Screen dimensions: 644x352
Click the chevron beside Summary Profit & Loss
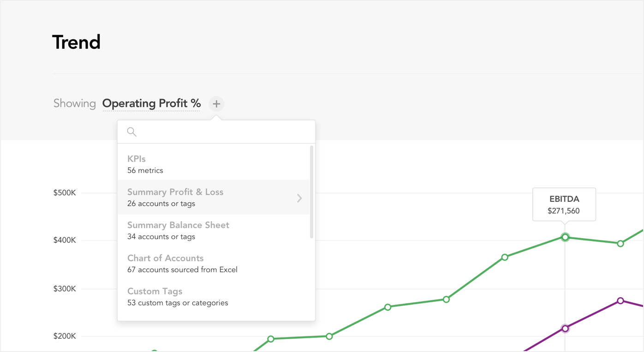pos(300,198)
